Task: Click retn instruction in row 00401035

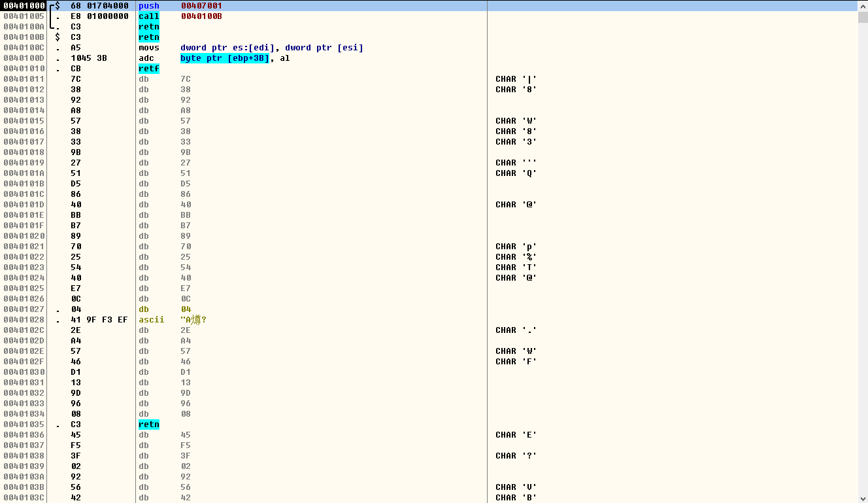Action: pyautogui.click(x=148, y=425)
